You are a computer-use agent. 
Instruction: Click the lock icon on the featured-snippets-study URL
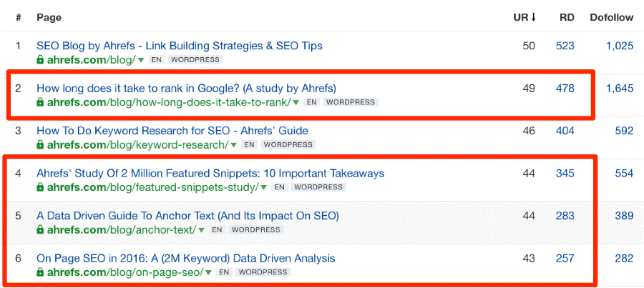(x=41, y=187)
